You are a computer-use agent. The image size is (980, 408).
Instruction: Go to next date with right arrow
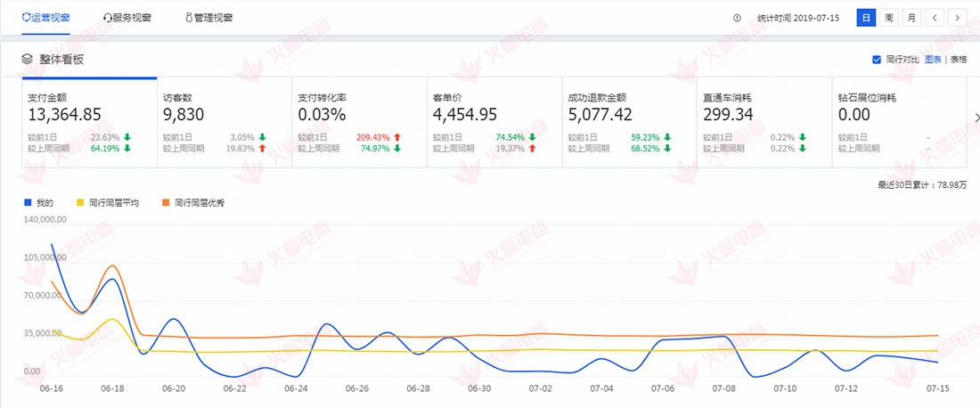pos(958,18)
